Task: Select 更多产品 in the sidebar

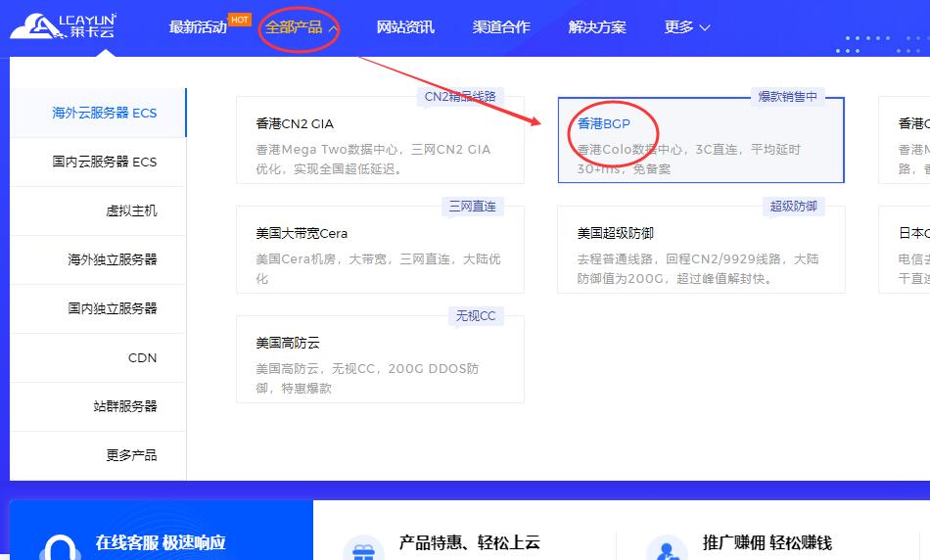Action: coord(98,455)
